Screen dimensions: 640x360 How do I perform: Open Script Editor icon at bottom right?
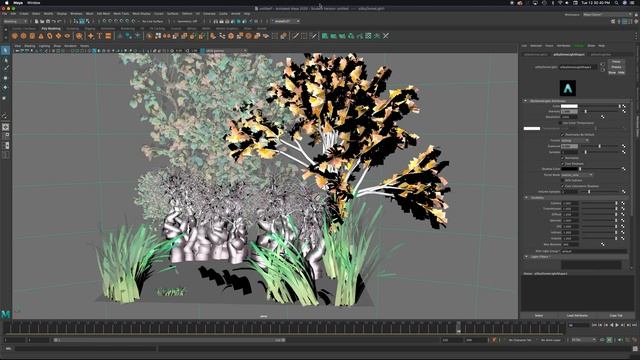click(x=635, y=349)
